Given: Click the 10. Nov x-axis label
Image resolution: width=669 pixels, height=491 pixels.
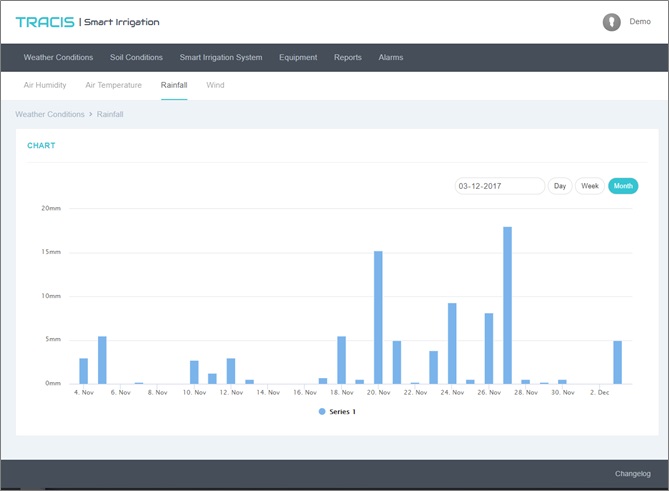Looking at the screenshot, I should 194,392.
